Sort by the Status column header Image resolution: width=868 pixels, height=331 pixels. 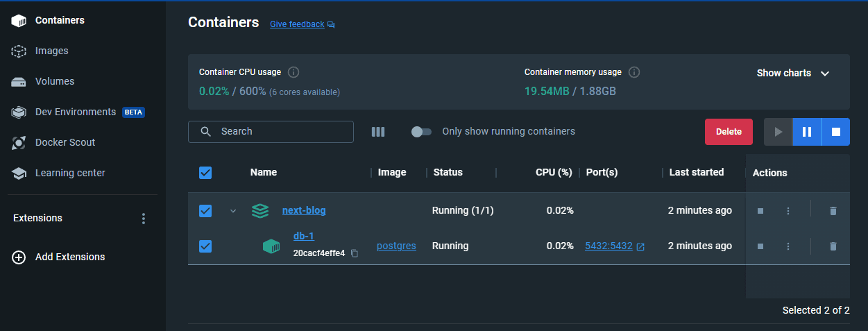[448, 172]
